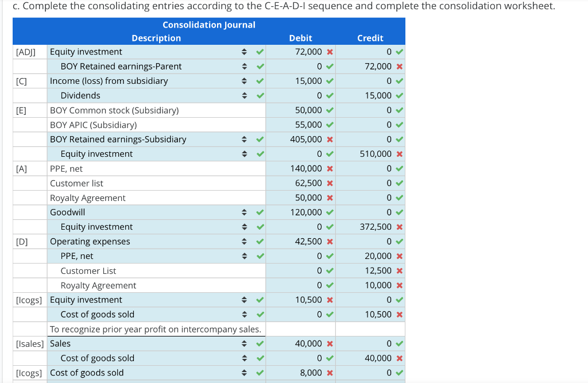This screenshot has width=588, height=383.
Task: Open the BOY Retained earnings-Parent dropdown
Action: click(x=156, y=67)
